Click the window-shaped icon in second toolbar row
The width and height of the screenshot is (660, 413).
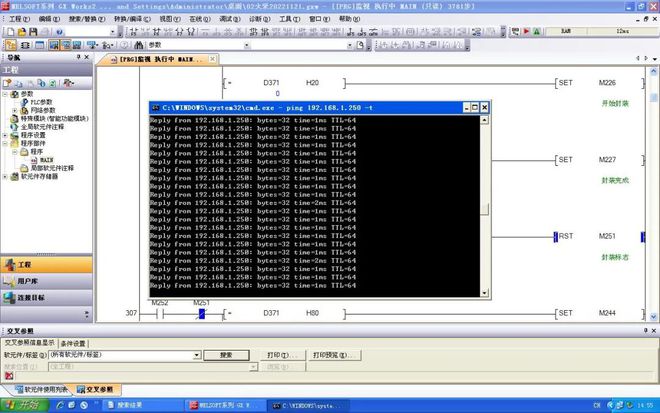coord(40,45)
